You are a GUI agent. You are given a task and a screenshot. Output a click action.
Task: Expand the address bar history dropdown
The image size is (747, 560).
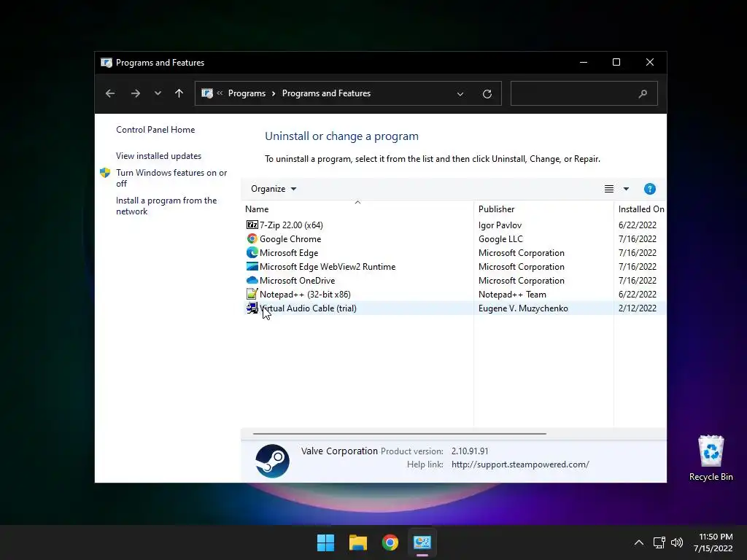pos(460,94)
